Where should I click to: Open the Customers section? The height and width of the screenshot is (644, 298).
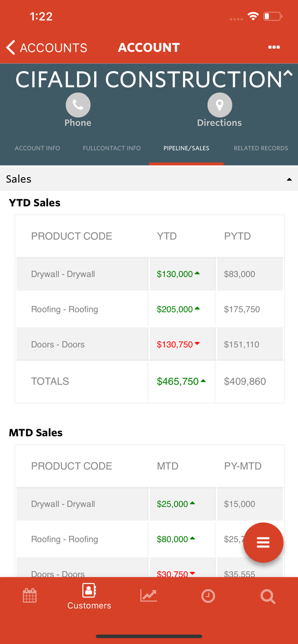pos(89,595)
